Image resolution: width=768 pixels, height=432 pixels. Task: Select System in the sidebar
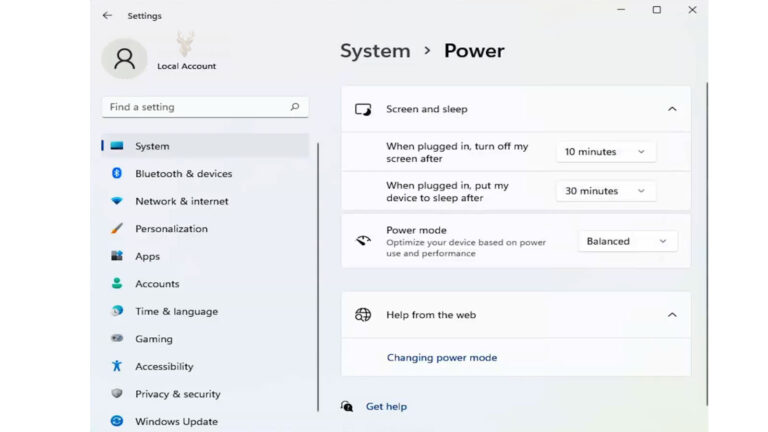(205, 146)
